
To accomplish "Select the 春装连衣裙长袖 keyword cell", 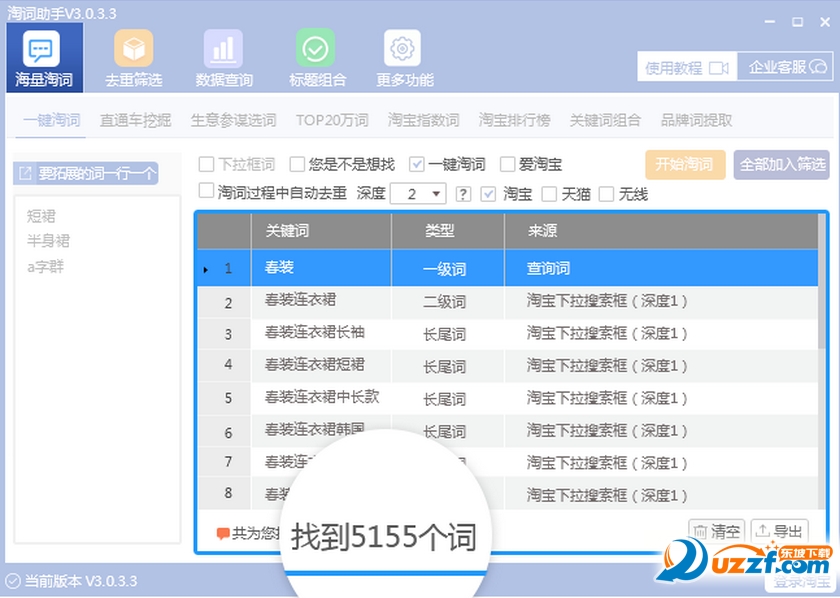I will pyautogui.click(x=321, y=333).
